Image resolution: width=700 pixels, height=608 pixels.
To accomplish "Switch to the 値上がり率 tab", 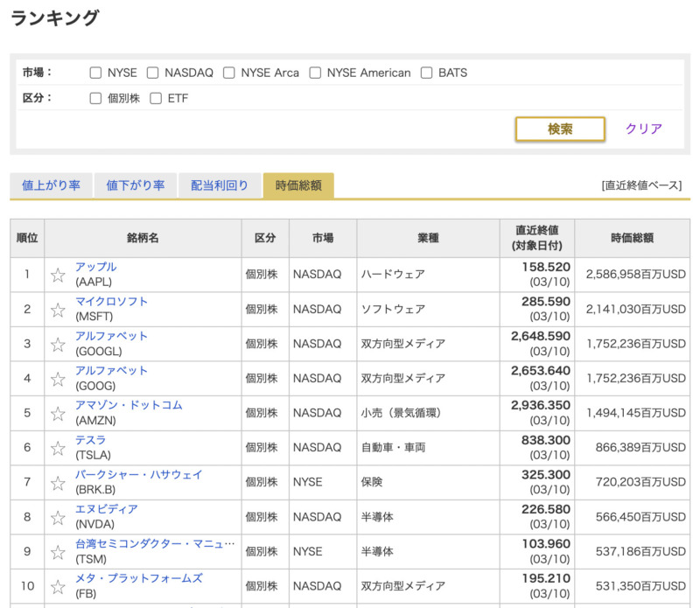I will tap(51, 185).
